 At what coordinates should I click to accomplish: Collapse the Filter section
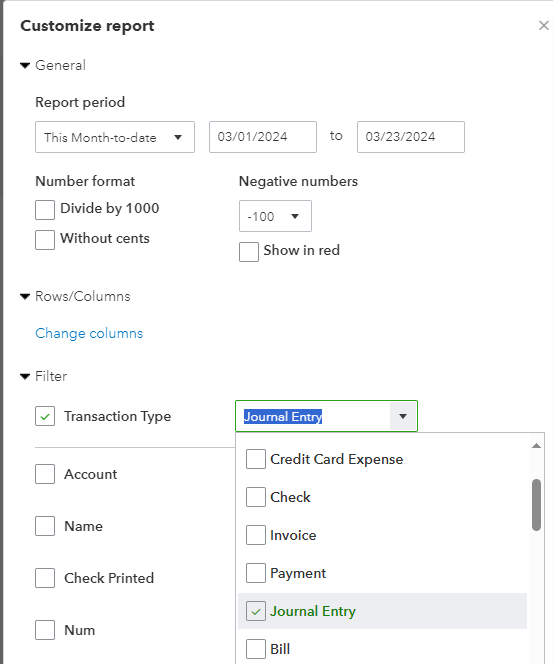(x=25, y=376)
